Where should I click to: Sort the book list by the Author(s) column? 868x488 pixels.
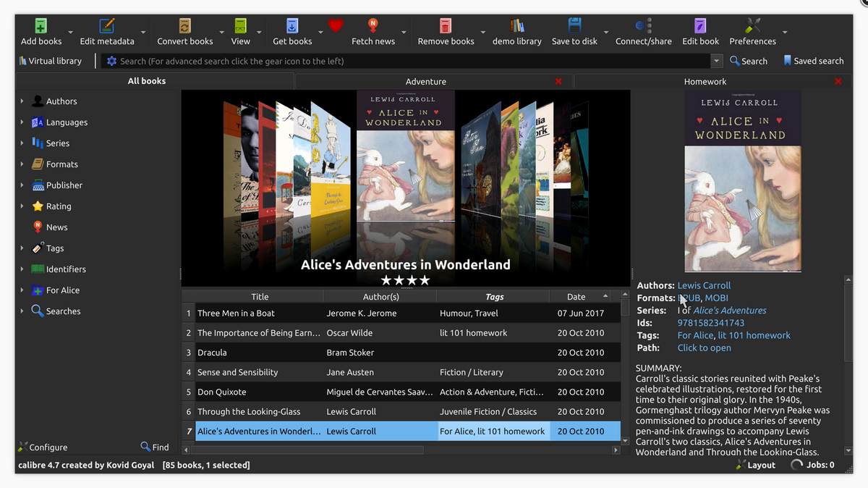380,297
